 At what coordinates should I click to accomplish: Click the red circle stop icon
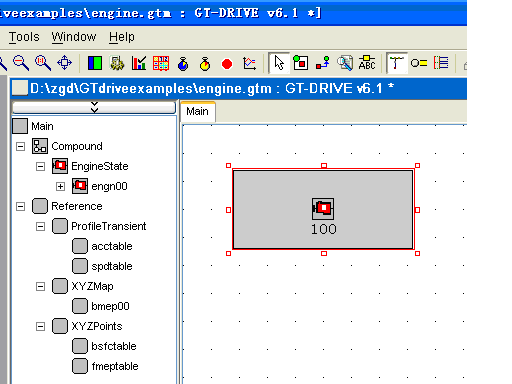(227, 63)
